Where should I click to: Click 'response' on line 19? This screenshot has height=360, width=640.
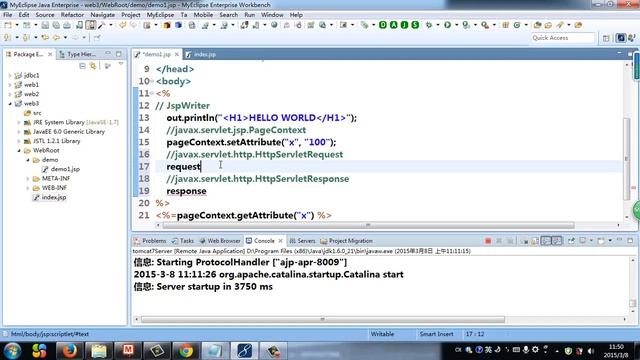[x=186, y=191]
